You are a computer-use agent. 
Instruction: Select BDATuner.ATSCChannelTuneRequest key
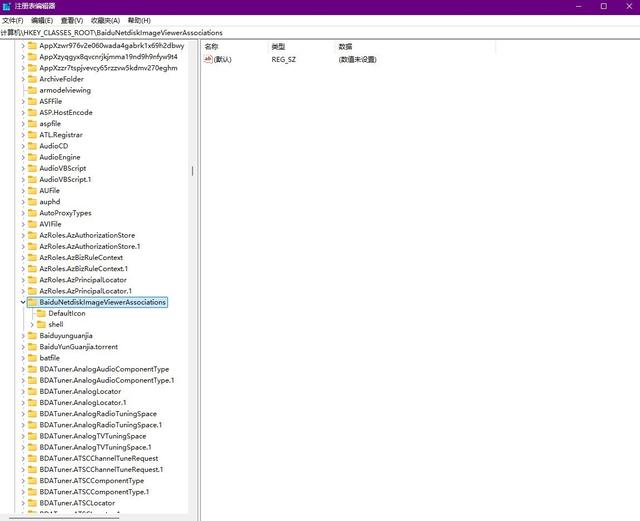coord(99,459)
